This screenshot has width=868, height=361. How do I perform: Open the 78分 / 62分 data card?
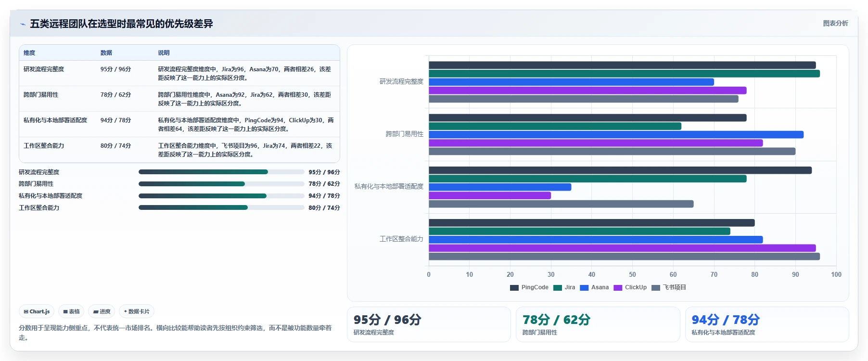tap(598, 324)
